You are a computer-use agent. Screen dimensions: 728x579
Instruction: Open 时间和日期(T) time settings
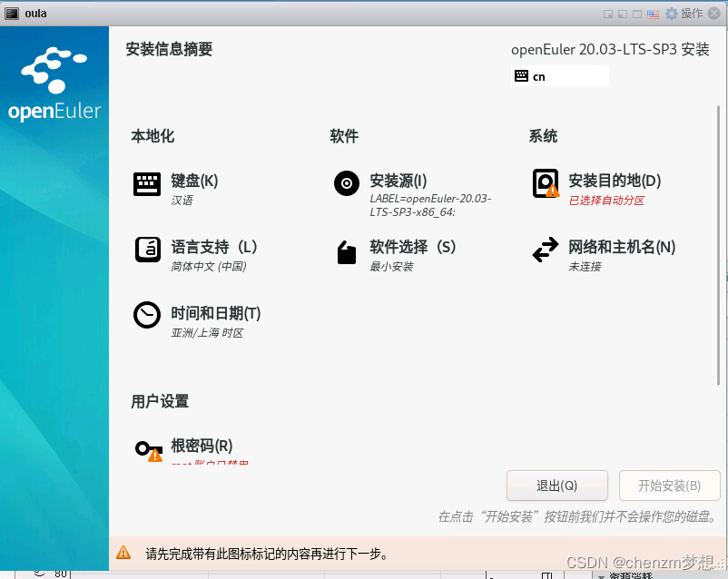coord(197,321)
